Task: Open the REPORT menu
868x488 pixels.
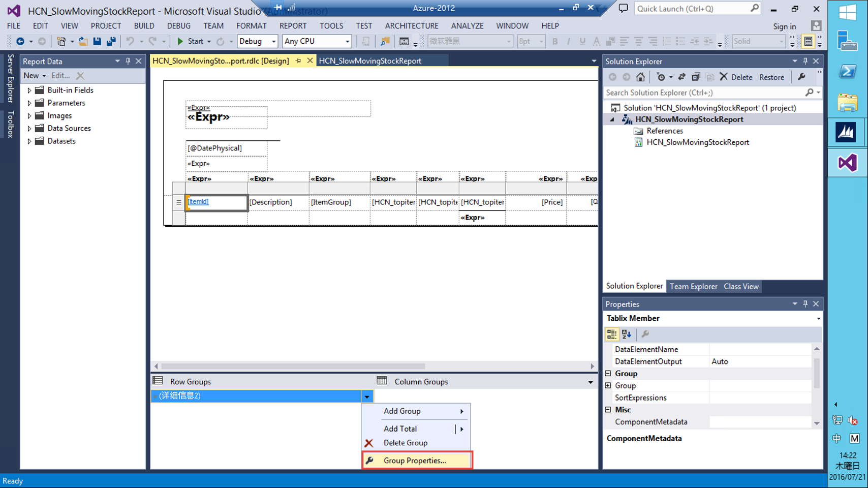Action: (293, 26)
